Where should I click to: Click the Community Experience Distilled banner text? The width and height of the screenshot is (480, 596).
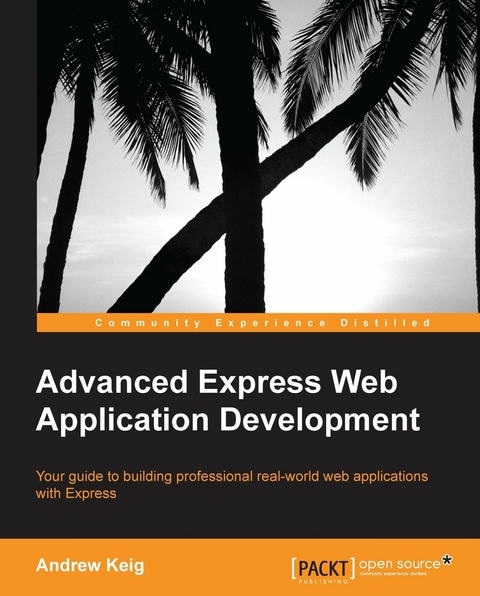click(x=263, y=323)
